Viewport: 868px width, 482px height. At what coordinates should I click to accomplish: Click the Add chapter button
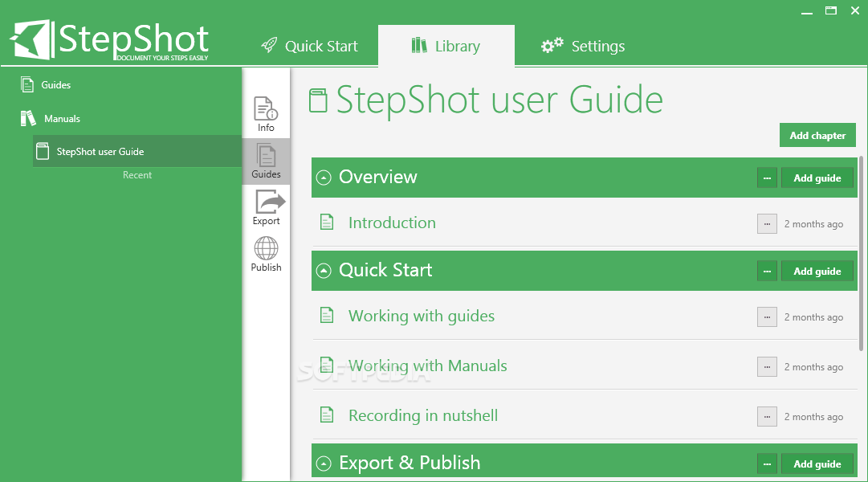pyautogui.click(x=817, y=135)
